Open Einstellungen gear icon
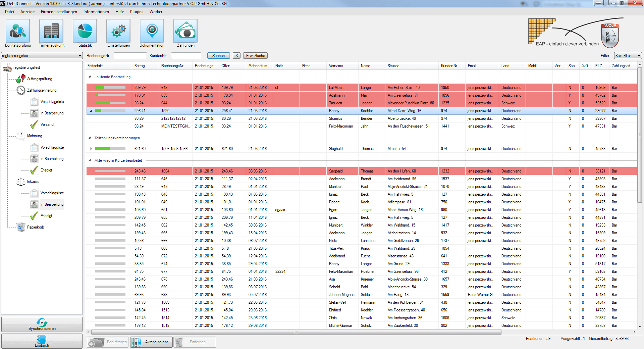Image resolution: width=644 pixels, height=349 pixels. 118,31
